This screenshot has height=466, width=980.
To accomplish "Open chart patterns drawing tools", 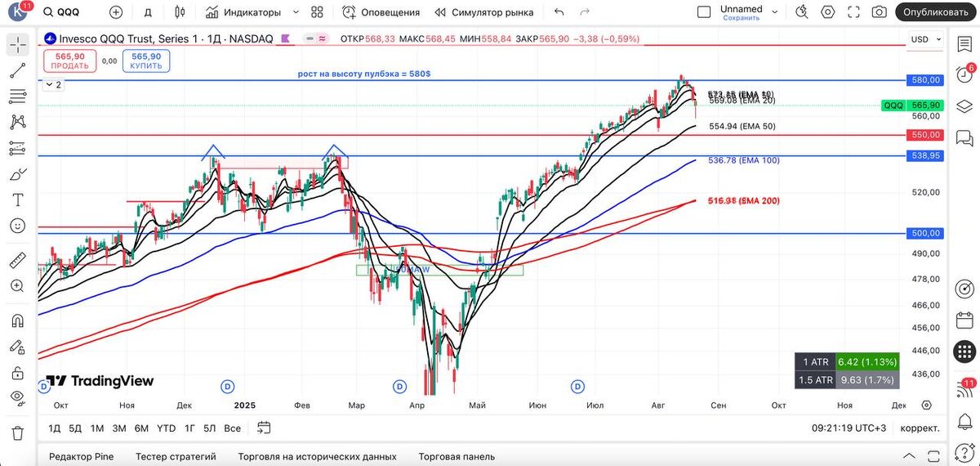I will 18,123.
